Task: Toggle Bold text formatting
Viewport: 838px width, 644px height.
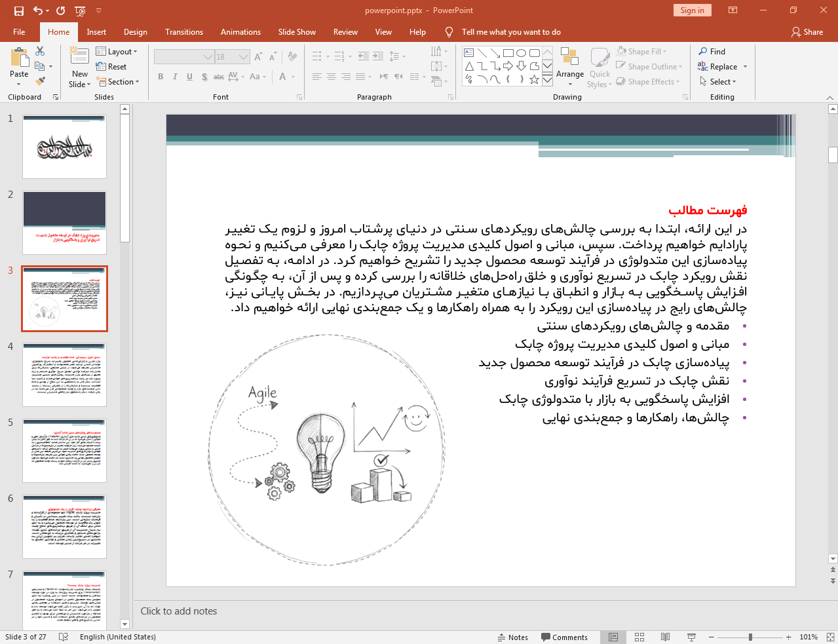Action: [x=161, y=77]
